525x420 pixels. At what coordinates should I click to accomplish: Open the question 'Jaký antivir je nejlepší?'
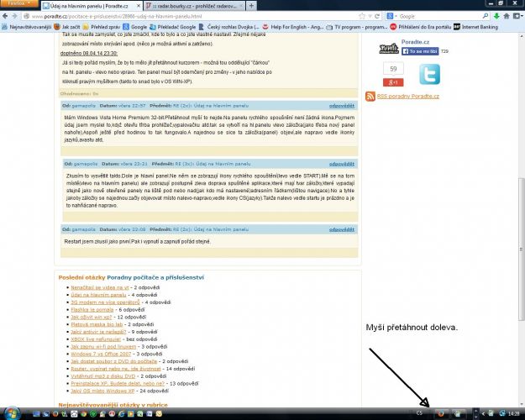98,332
